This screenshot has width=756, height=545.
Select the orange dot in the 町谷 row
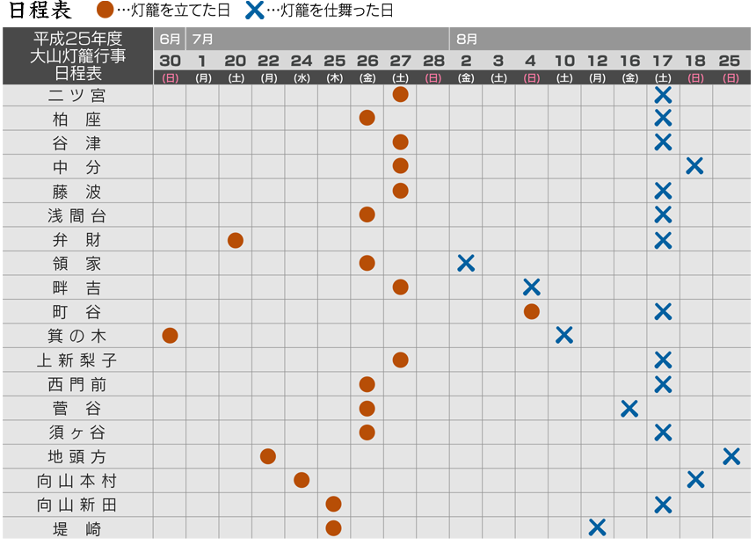pyautogui.click(x=531, y=311)
